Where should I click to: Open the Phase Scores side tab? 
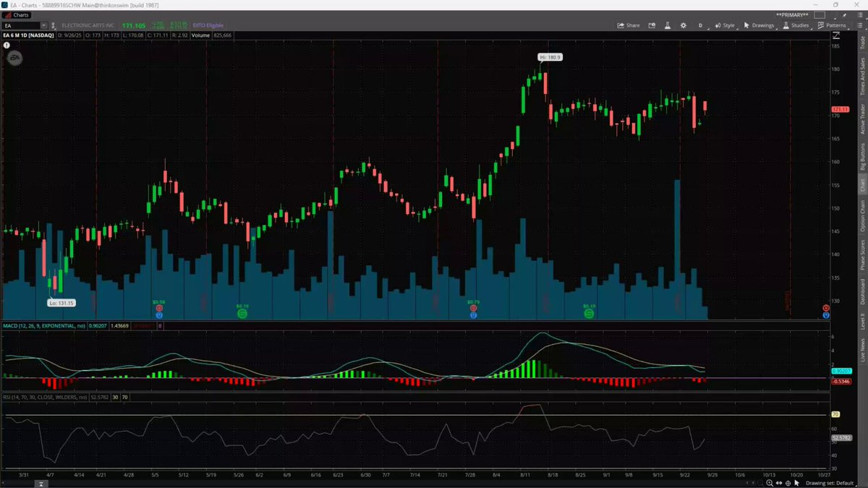coord(861,254)
